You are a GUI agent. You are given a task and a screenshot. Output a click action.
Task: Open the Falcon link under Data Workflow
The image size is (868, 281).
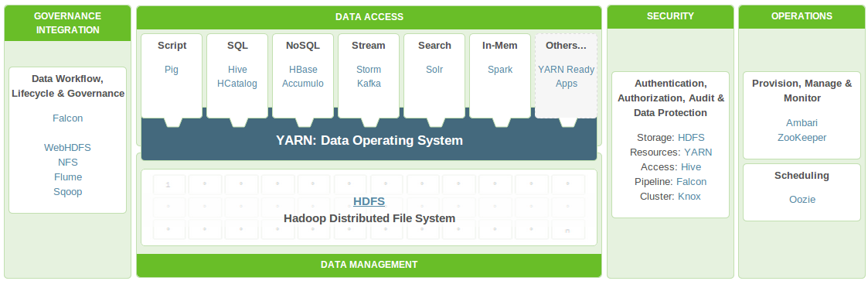pos(67,118)
